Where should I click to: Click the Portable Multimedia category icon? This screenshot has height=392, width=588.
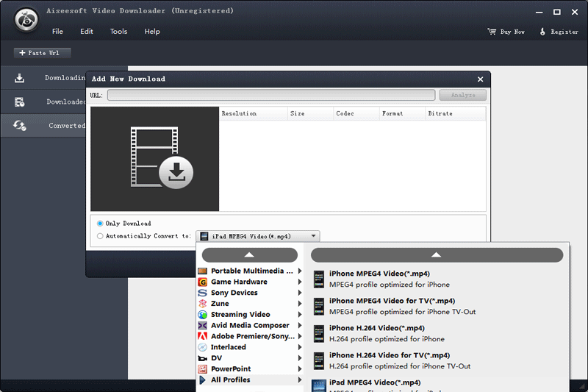tap(203, 271)
